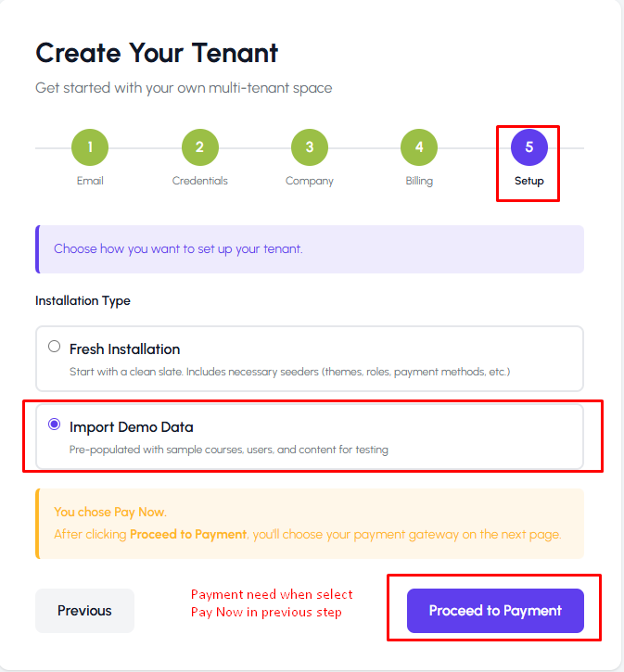
Task: Click the Fresh Installation option title
Action: click(x=124, y=349)
